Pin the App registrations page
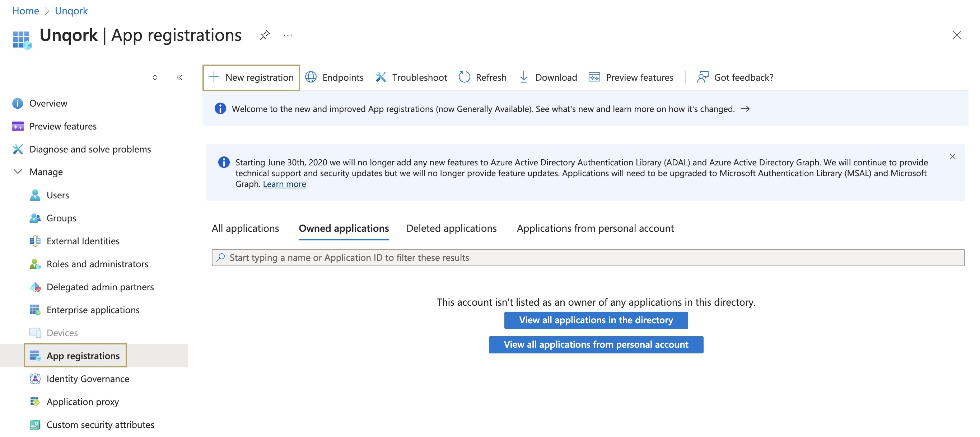Image resolution: width=980 pixels, height=437 pixels. click(x=265, y=36)
